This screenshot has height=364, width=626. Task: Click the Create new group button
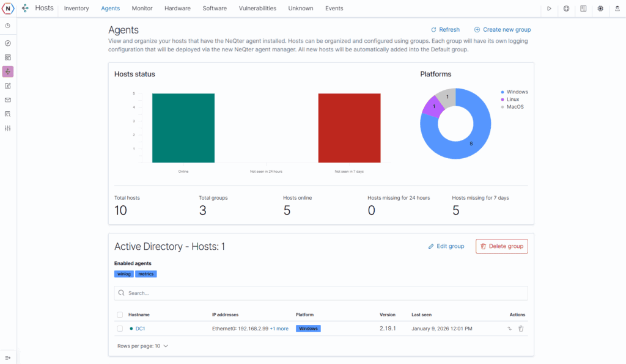pyautogui.click(x=502, y=29)
